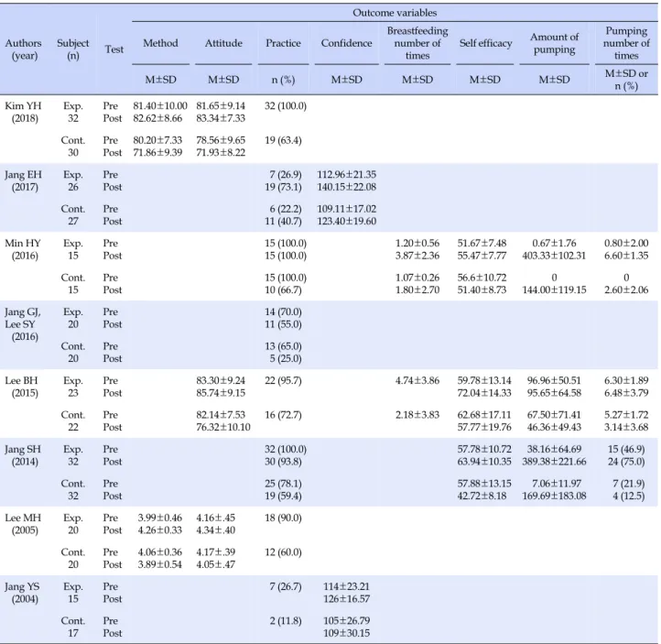
Task: Click the self efficacy value 51.67±7.48
Action: coord(482,244)
